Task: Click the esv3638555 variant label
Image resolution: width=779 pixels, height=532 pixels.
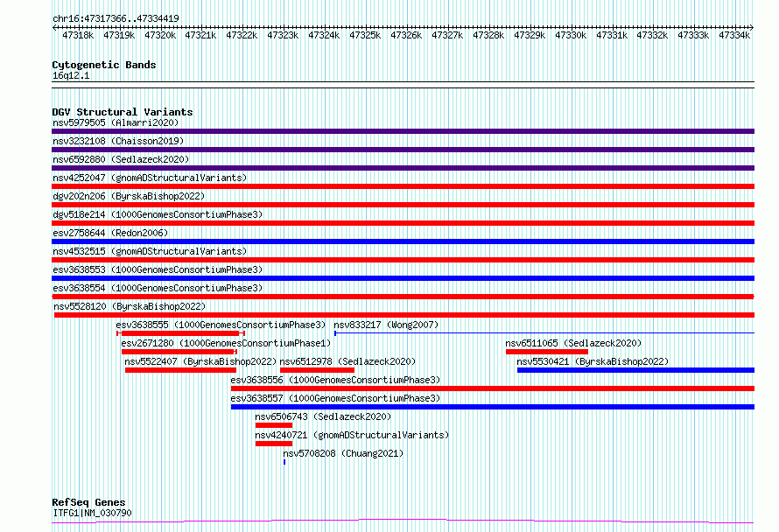Action: (x=221, y=325)
